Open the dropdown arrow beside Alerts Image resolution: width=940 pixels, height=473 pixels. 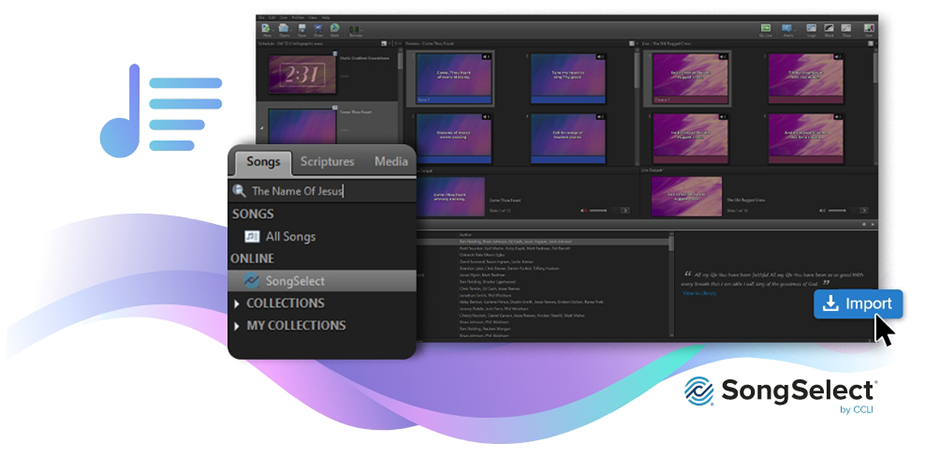[795, 30]
